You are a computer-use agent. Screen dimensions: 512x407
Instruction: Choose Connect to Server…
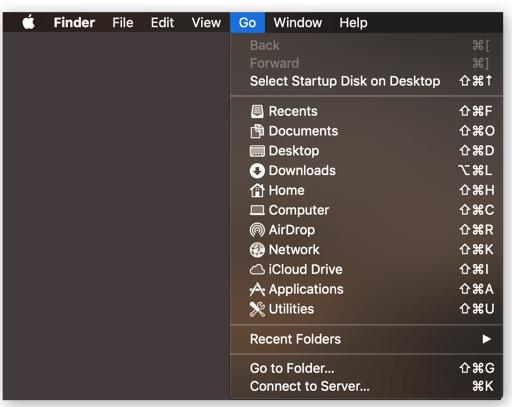click(366, 386)
